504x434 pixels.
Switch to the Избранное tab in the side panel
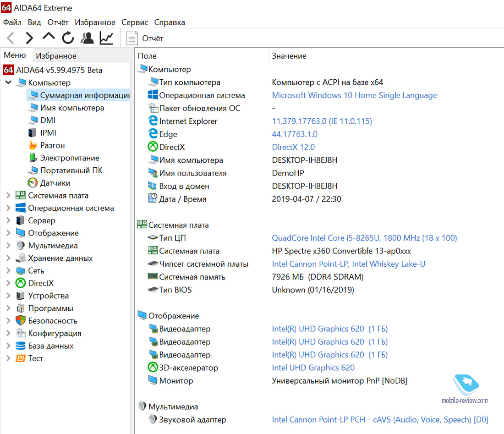tap(56, 55)
